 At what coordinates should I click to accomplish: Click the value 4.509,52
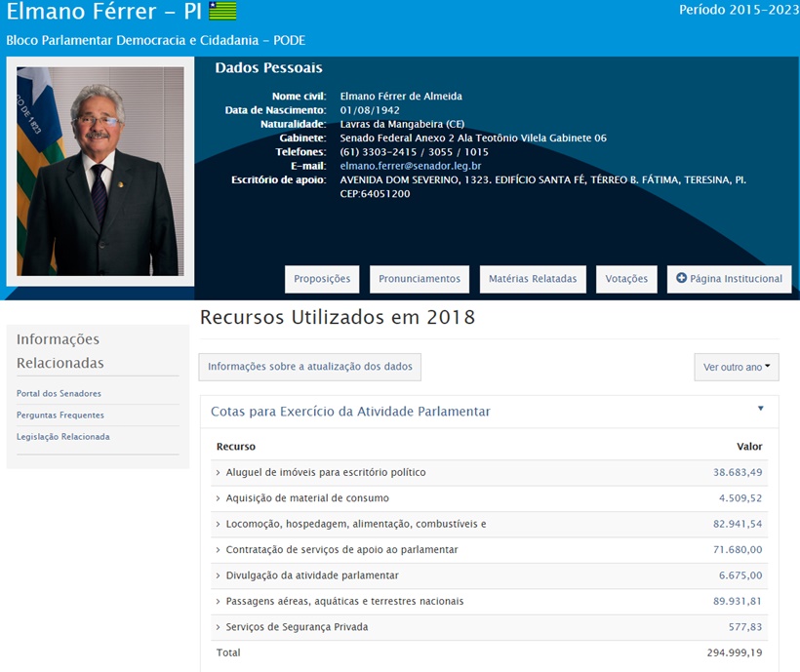(740, 498)
